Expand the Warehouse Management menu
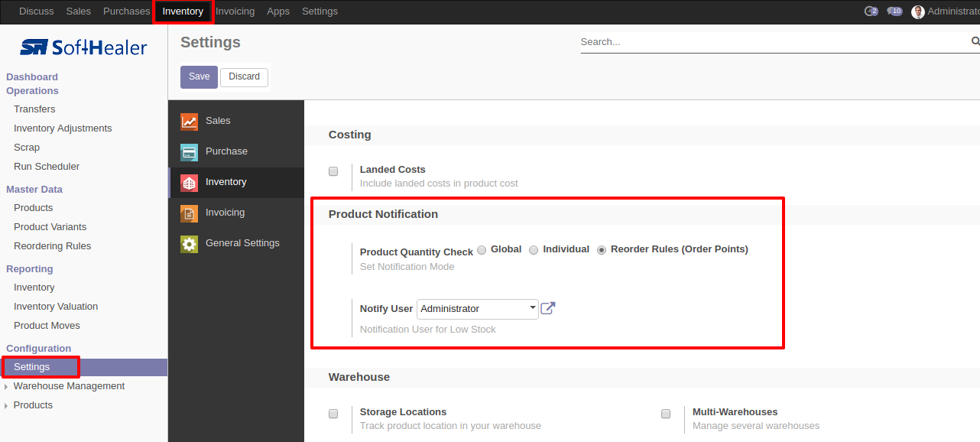 click(69, 386)
